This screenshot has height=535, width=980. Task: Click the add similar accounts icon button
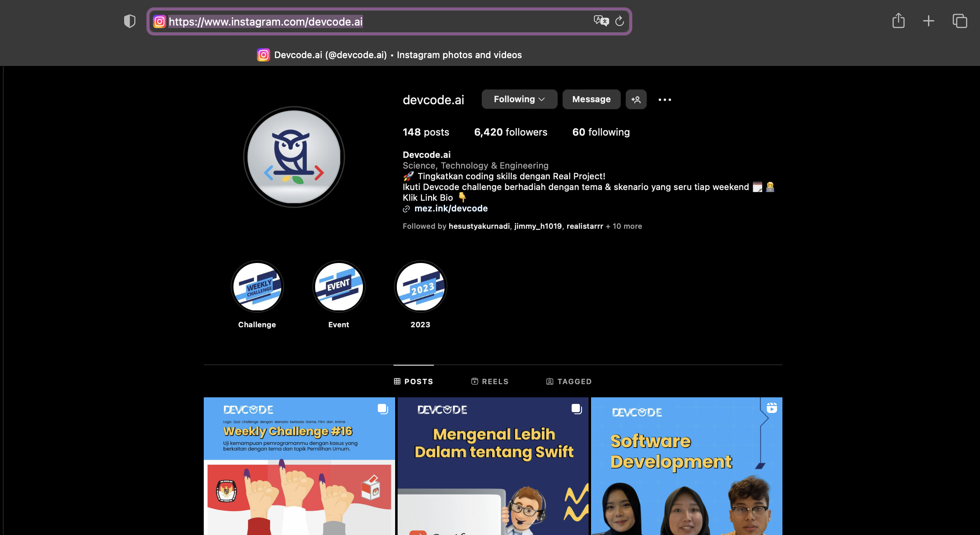click(x=636, y=99)
